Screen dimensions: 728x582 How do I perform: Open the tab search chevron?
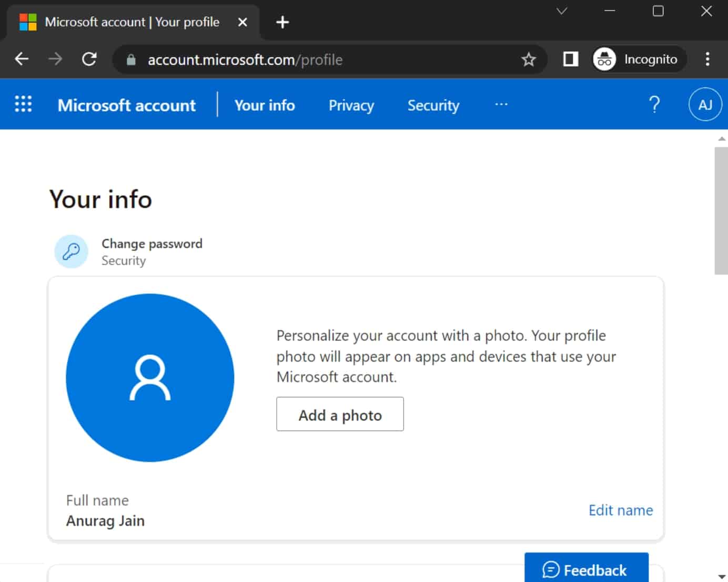[x=562, y=11]
